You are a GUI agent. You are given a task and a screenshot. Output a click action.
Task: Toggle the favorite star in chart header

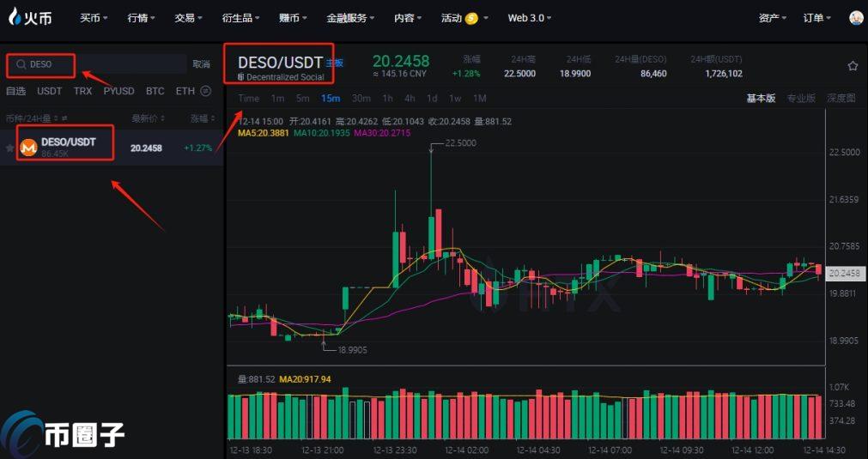click(x=853, y=66)
